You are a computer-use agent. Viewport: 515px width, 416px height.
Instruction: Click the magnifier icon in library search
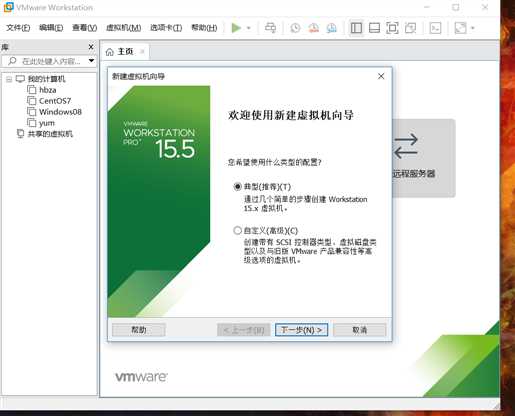click(x=12, y=61)
